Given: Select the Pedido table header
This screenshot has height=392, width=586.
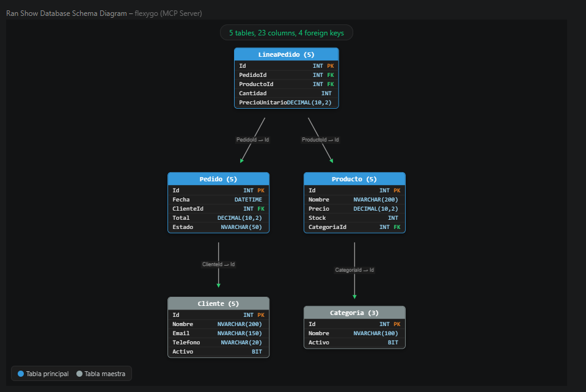Looking at the screenshot, I should [x=218, y=179].
